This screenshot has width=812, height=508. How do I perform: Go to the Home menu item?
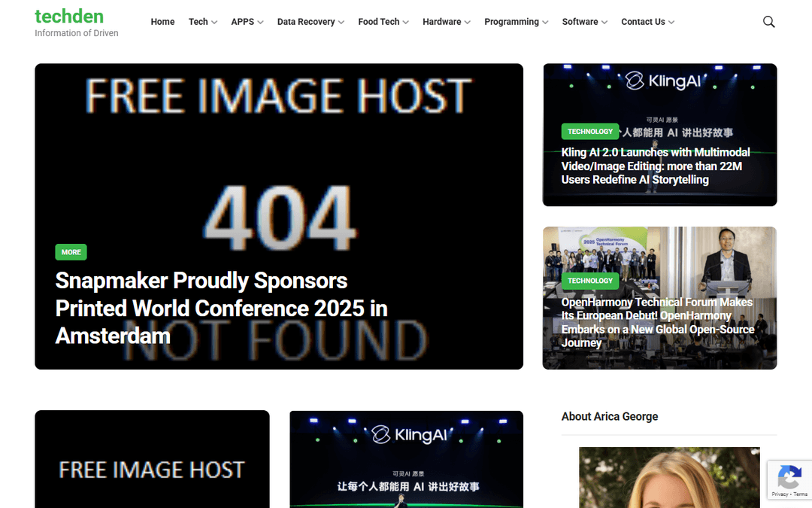[162, 22]
